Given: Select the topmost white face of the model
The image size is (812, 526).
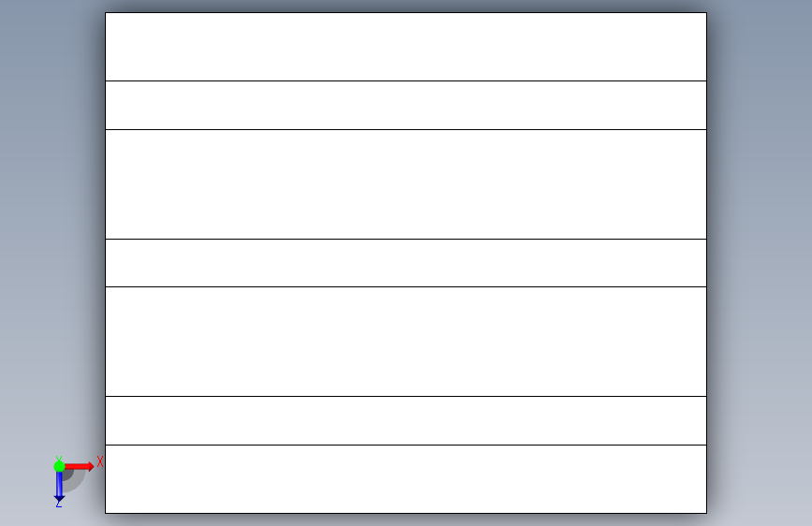Looking at the screenshot, I should [x=406, y=47].
